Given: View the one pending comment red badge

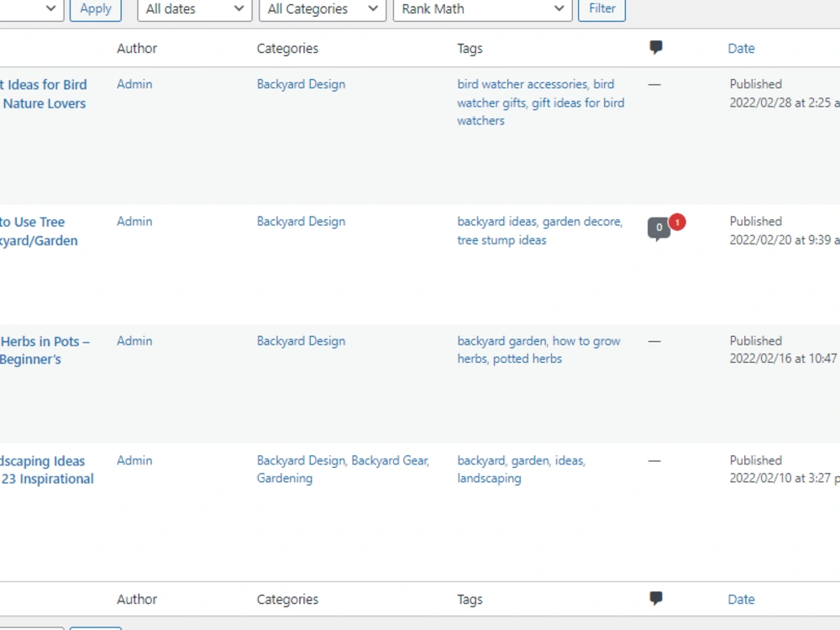Looking at the screenshot, I should tap(677, 222).
